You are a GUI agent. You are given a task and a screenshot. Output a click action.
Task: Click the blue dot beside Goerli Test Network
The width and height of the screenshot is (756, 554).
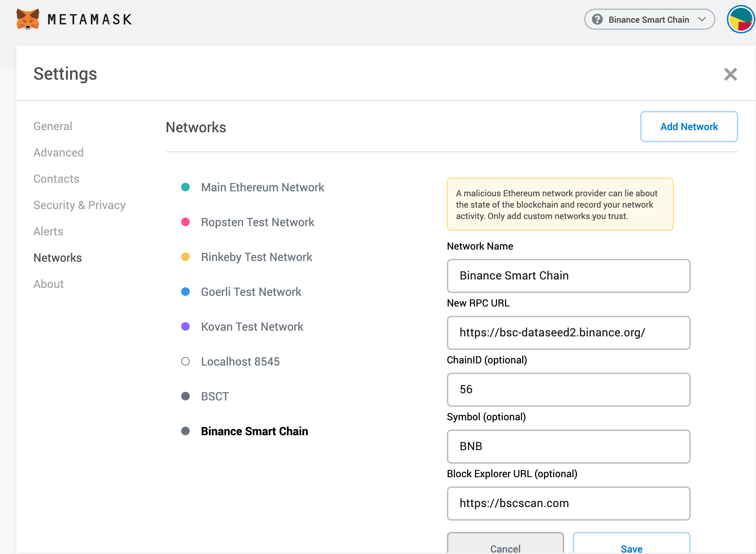(185, 292)
